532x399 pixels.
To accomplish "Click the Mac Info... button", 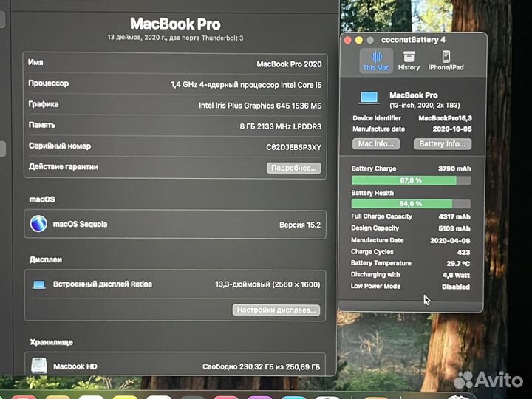I will point(376,144).
